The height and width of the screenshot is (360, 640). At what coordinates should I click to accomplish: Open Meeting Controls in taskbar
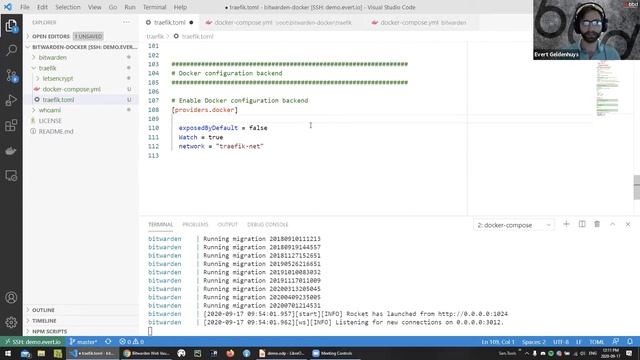point(333,353)
